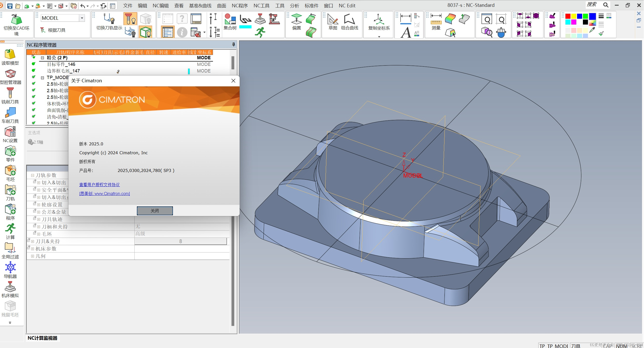Viewport: 644px width, 348px height.
Task: Pin the NC程序管理器 panel
Action: coord(233,45)
